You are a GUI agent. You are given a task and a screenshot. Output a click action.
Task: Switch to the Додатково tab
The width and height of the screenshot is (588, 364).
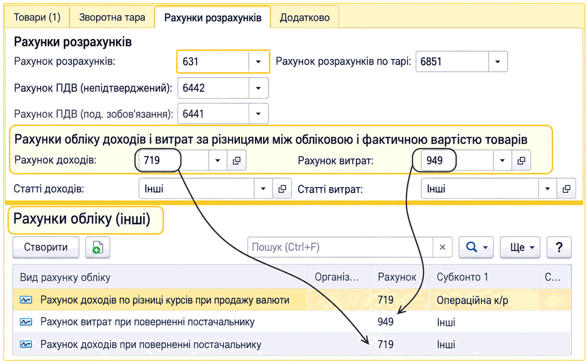click(304, 17)
